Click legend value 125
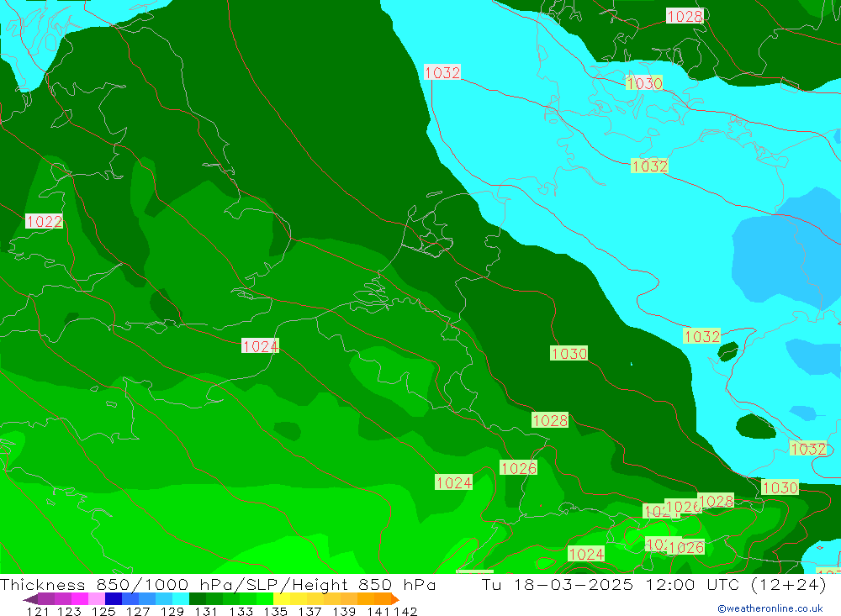The image size is (841, 616). (x=103, y=611)
